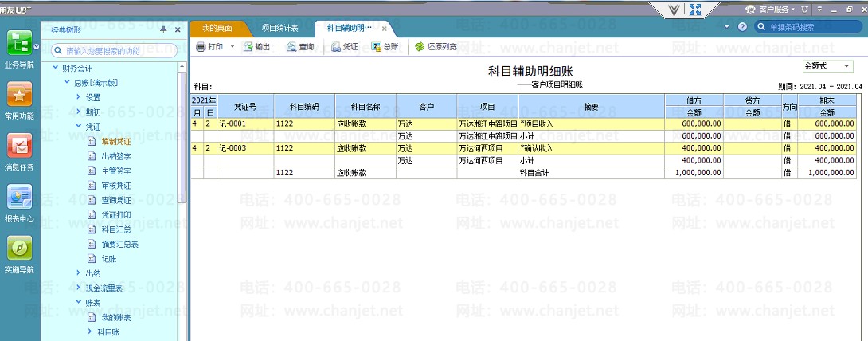The width and height of the screenshot is (868, 341).
Task: Click the 输出 export icon
Action: pyautogui.click(x=248, y=47)
